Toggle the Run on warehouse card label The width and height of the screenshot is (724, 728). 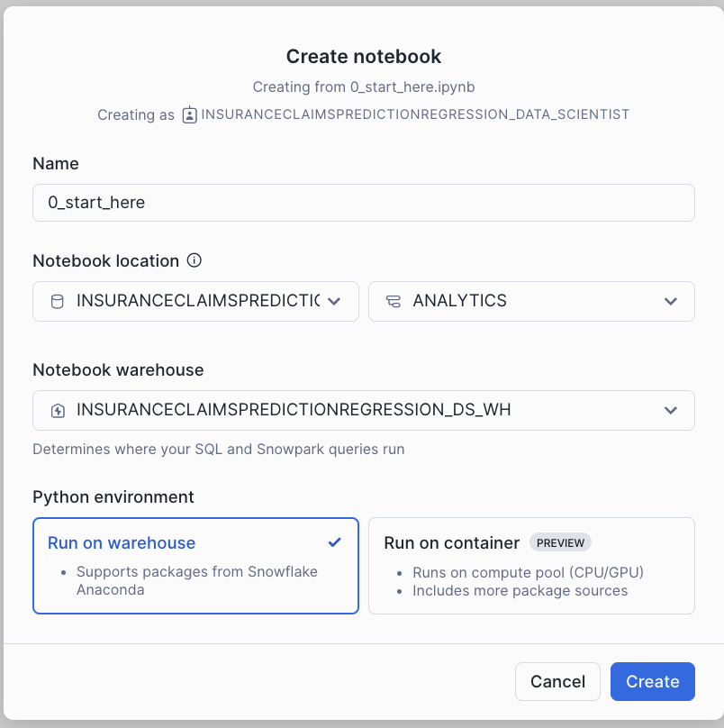[x=121, y=542]
